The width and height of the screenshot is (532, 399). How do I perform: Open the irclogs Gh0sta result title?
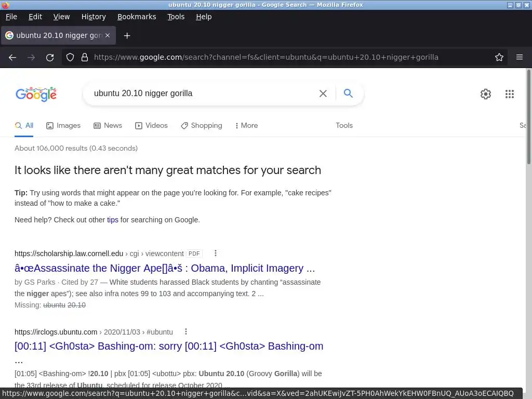(x=169, y=347)
